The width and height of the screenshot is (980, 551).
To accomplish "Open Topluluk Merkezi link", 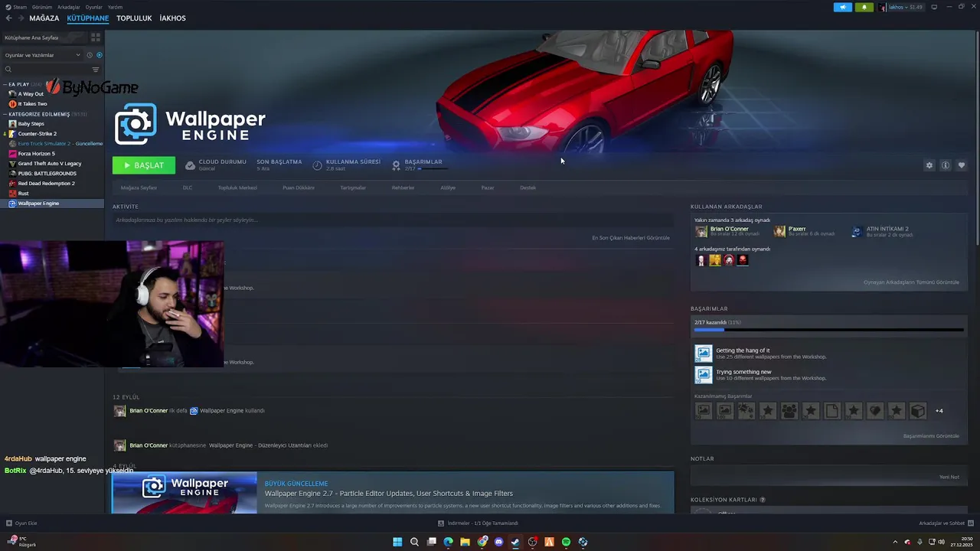I will (237, 187).
